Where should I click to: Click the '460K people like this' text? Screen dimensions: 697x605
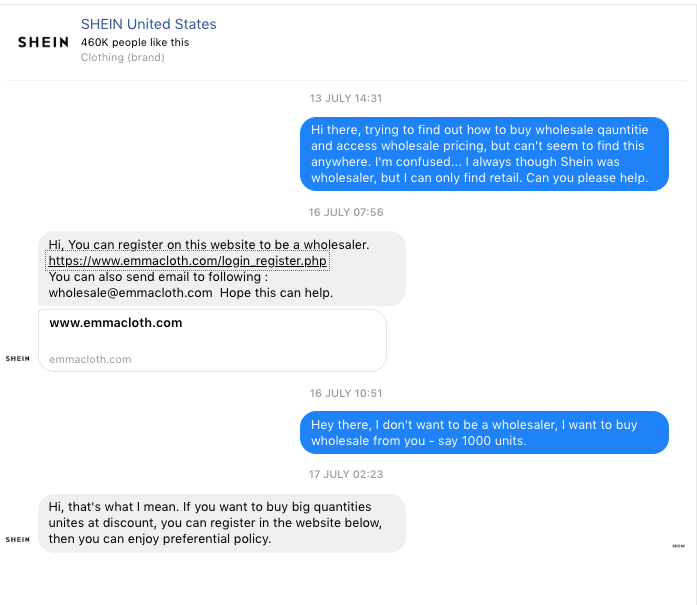click(x=135, y=42)
